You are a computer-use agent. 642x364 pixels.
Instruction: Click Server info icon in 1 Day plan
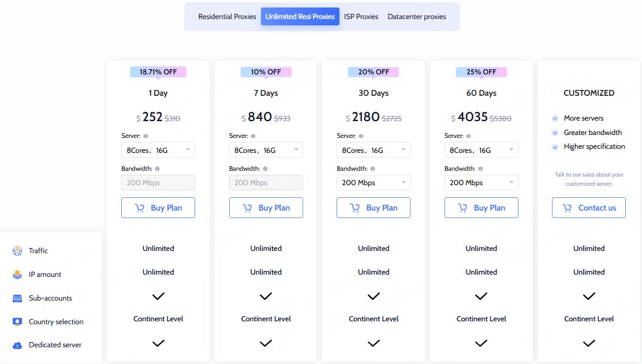tap(145, 136)
